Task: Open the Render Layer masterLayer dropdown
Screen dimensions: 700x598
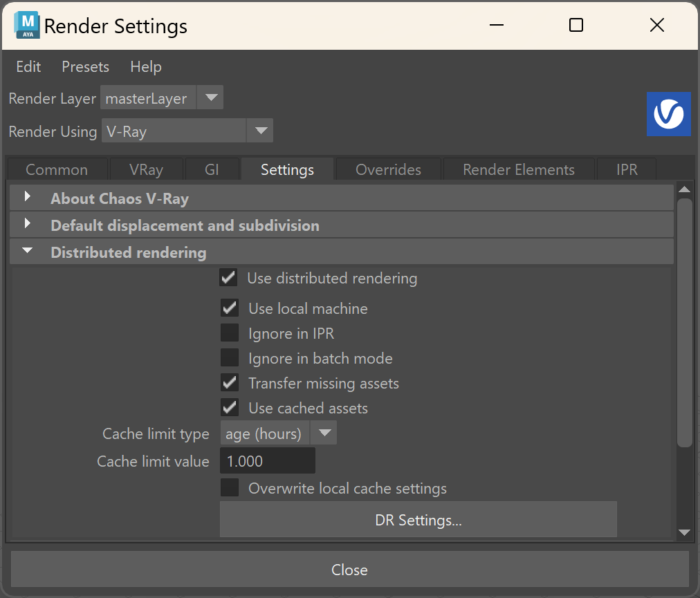Action: (162, 97)
